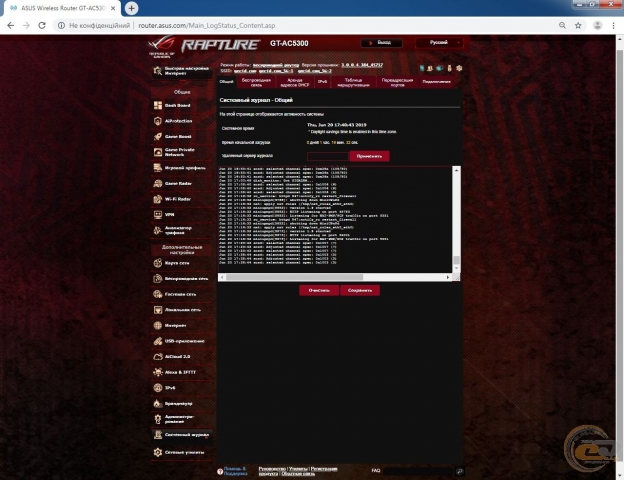The width and height of the screenshot is (624, 480).
Task: Click the Применить button
Action: (369, 156)
